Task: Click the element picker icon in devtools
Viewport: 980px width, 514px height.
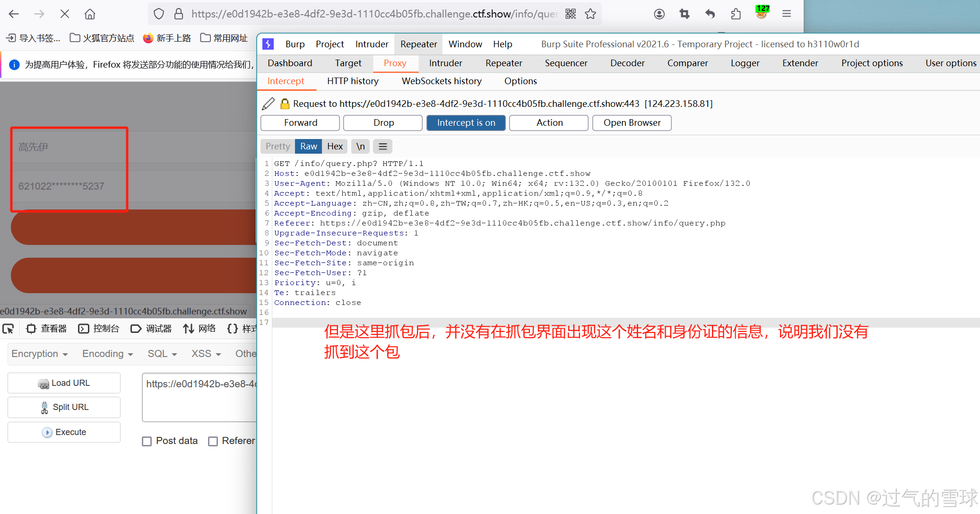Action: pyautogui.click(x=9, y=329)
